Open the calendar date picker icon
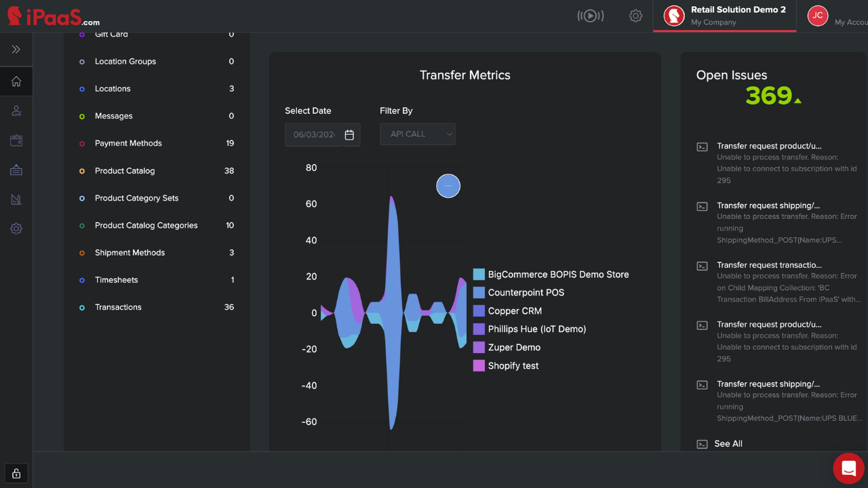 pyautogui.click(x=349, y=135)
